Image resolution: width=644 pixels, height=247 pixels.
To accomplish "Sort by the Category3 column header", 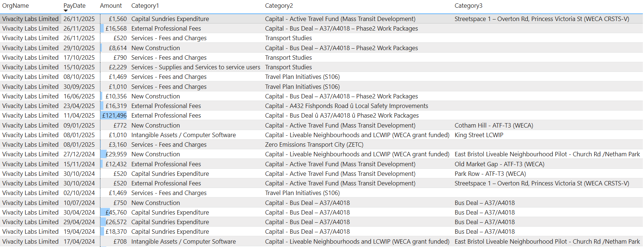I will 468,6.
